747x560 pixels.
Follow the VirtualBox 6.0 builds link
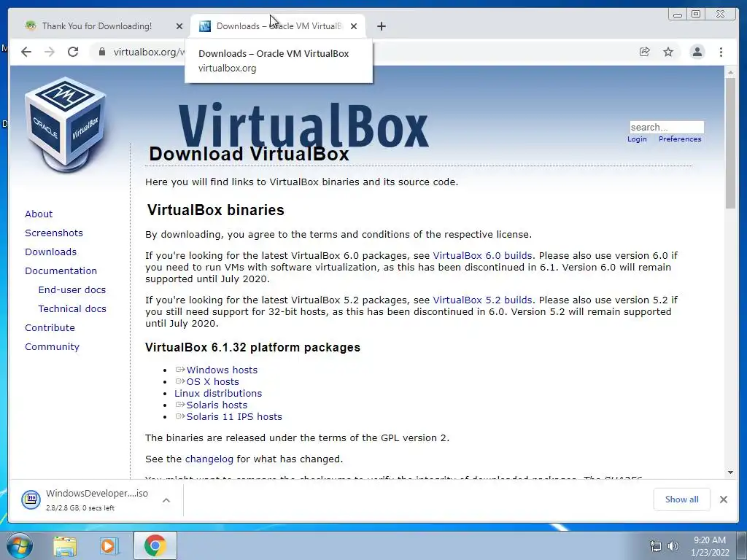tap(482, 256)
